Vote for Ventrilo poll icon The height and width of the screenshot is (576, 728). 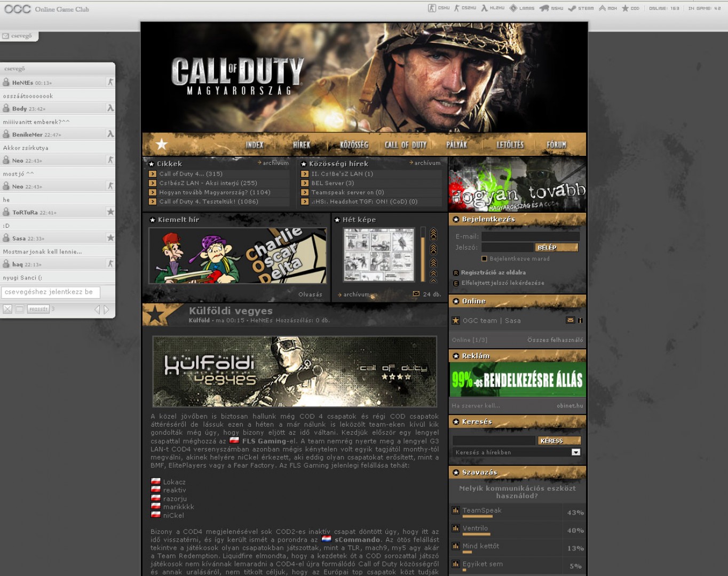tap(456, 529)
